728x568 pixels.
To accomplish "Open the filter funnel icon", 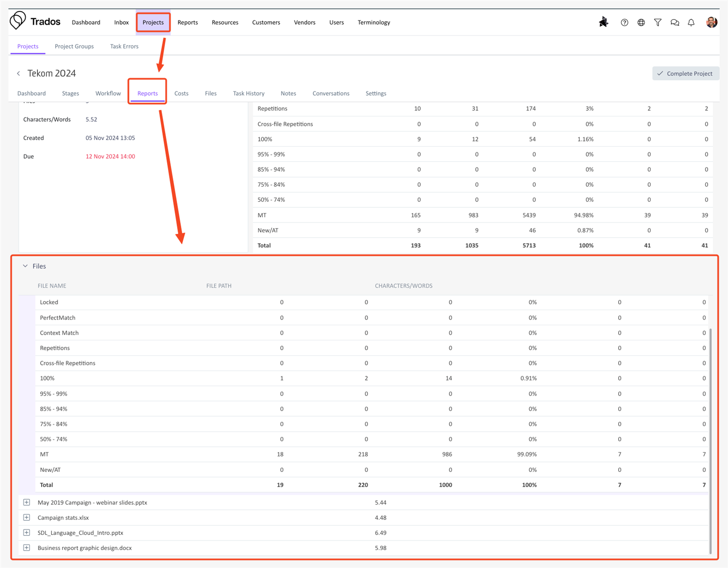I will point(657,22).
